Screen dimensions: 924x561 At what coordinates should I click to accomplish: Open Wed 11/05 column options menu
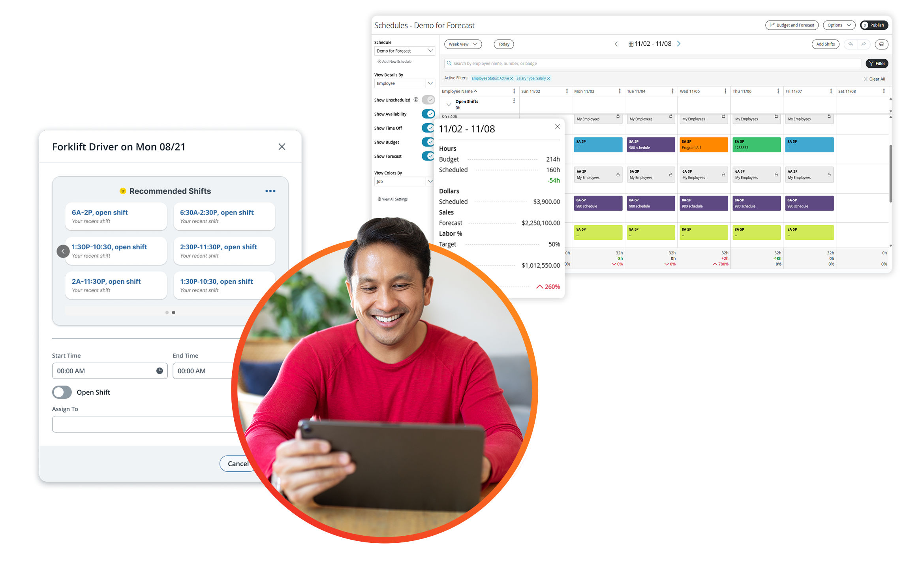[725, 91]
